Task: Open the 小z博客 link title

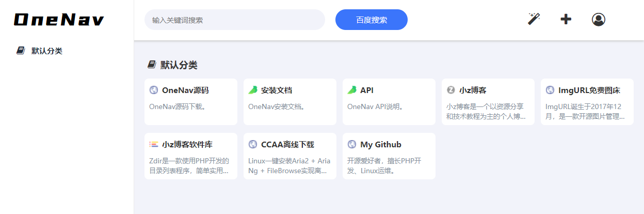Action: (x=473, y=90)
